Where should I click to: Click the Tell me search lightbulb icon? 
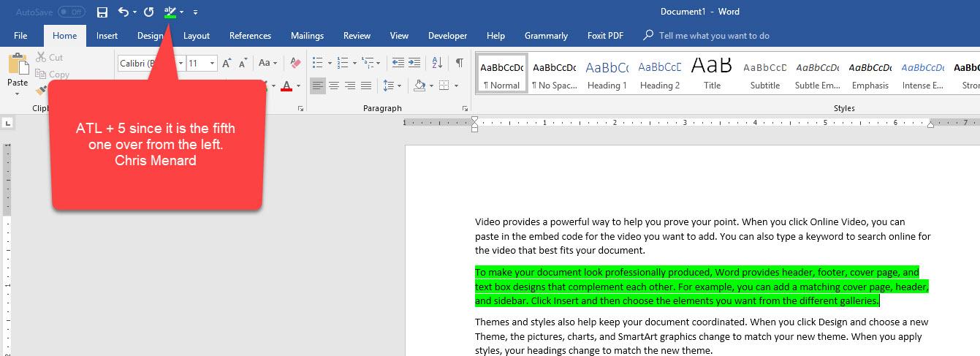(647, 35)
